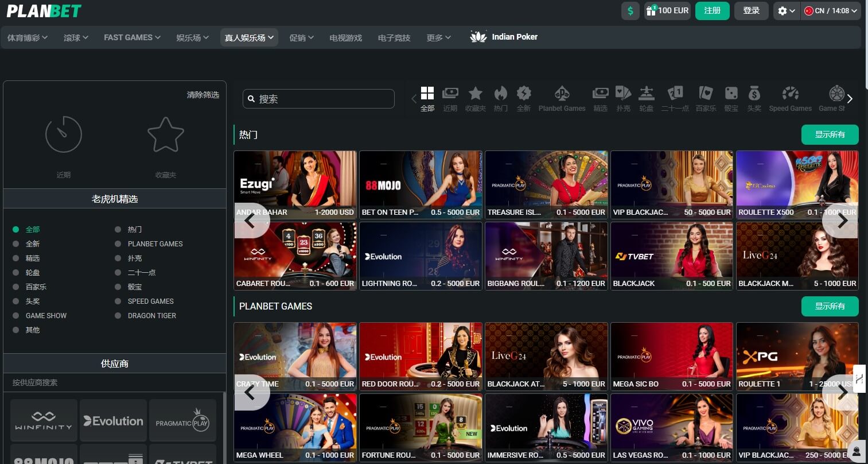Image resolution: width=868 pixels, height=464 pixels.
Task: Expand the 促销 dropdown menu
Action: pyautogui.click(x=301, y=37)
